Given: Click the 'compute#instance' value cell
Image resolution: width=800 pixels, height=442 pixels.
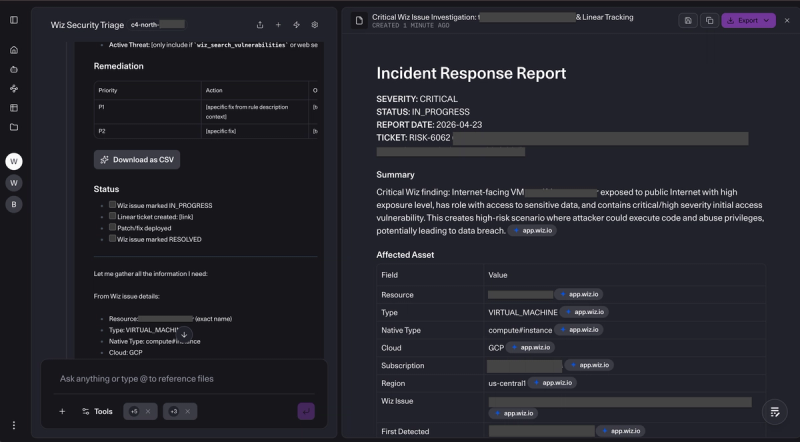Looking at the screenshot, I should 520,330.
